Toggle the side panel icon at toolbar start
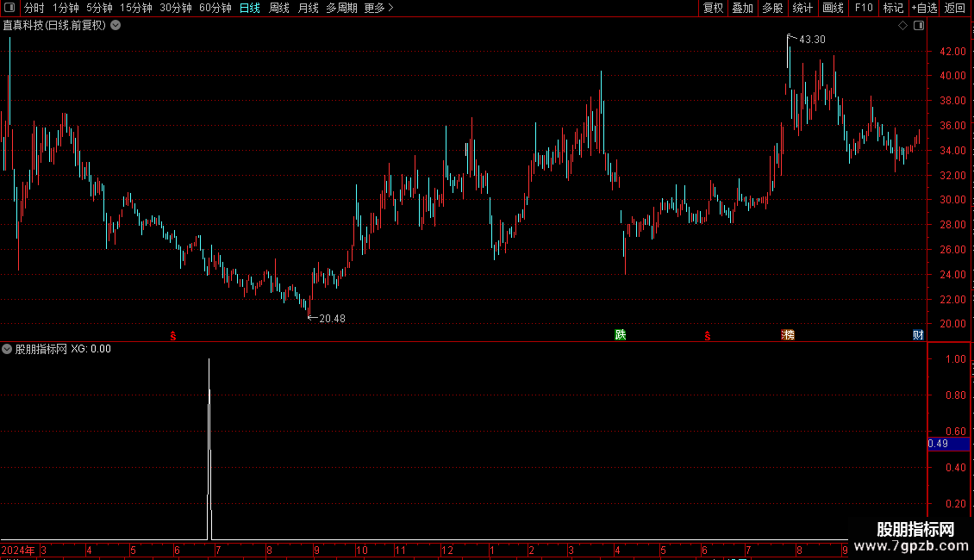The height and width of the screenshot is (560, 974). pyautogui.click(x=9, y=8)
